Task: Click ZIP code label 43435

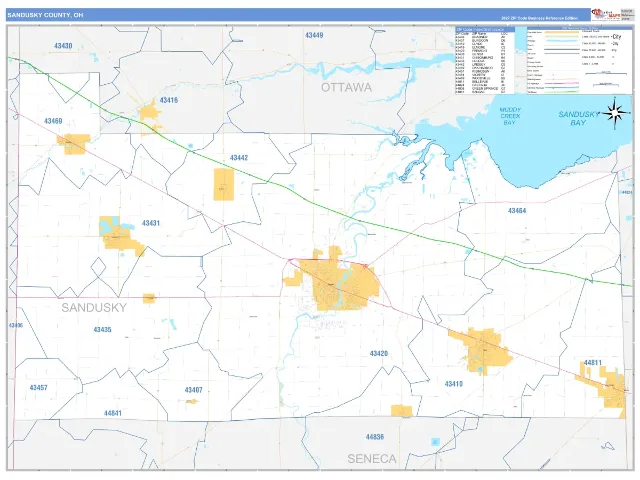Action: point(102,329)
